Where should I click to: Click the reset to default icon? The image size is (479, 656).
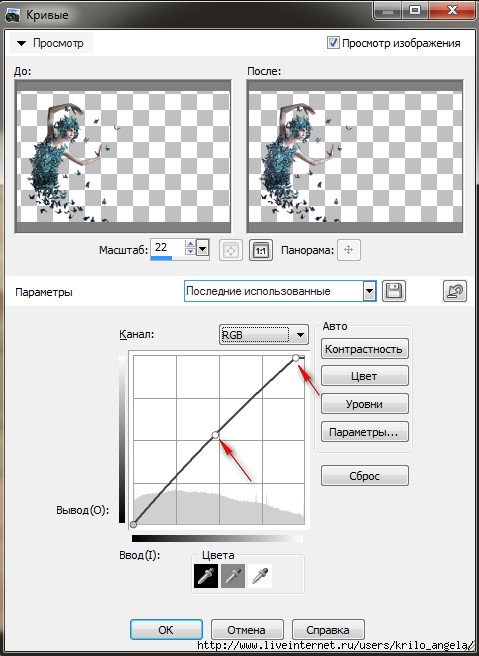455,291
